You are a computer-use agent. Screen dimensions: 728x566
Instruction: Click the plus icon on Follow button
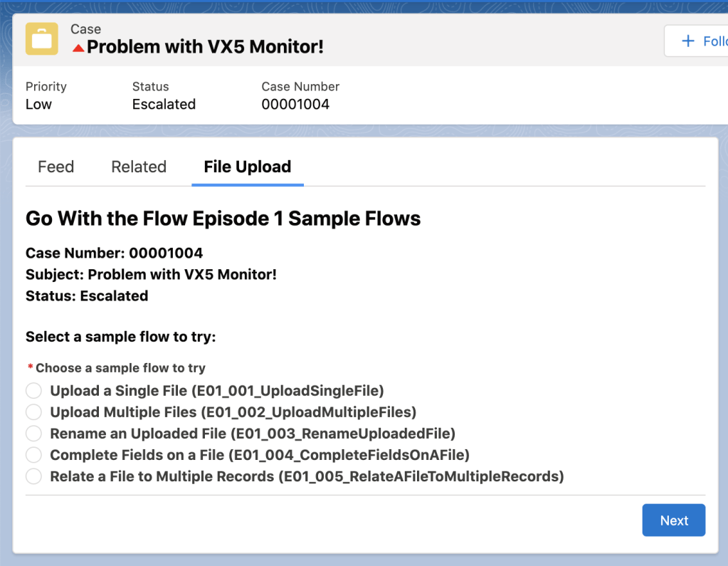coord(688,41)
